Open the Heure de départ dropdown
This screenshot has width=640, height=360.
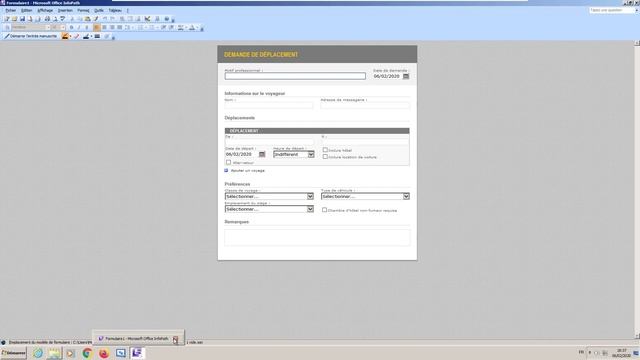311,154
